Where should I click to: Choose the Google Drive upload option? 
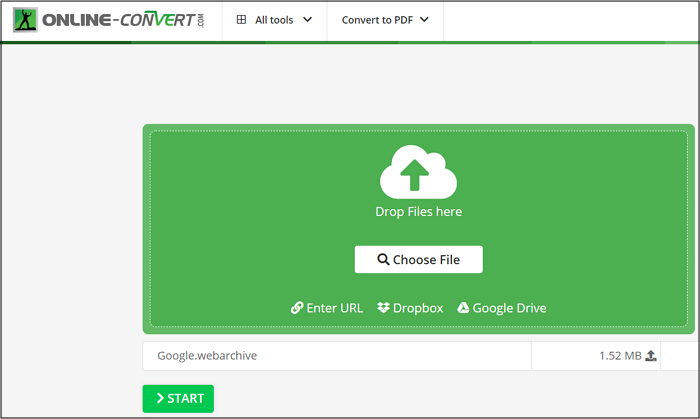pyautogui.click(x=502, y=308)
